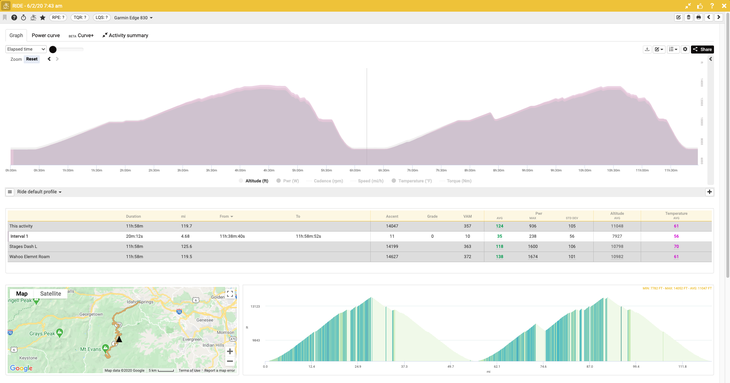Switch the map to Satellite view

click(50, 294)
